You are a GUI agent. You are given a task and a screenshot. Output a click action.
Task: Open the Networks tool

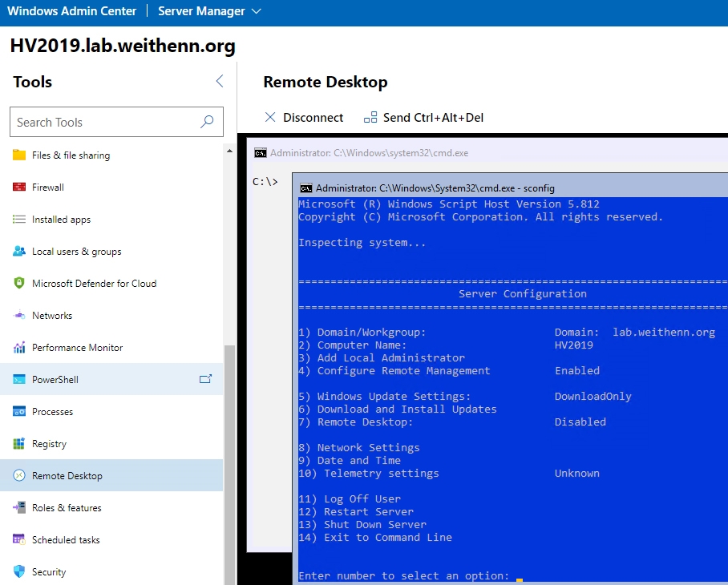(x=111, y=315)
